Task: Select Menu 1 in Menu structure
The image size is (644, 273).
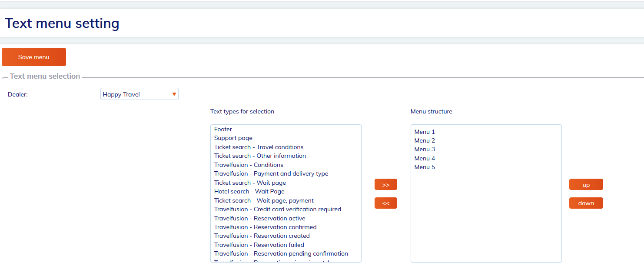Action: point(425,132)
